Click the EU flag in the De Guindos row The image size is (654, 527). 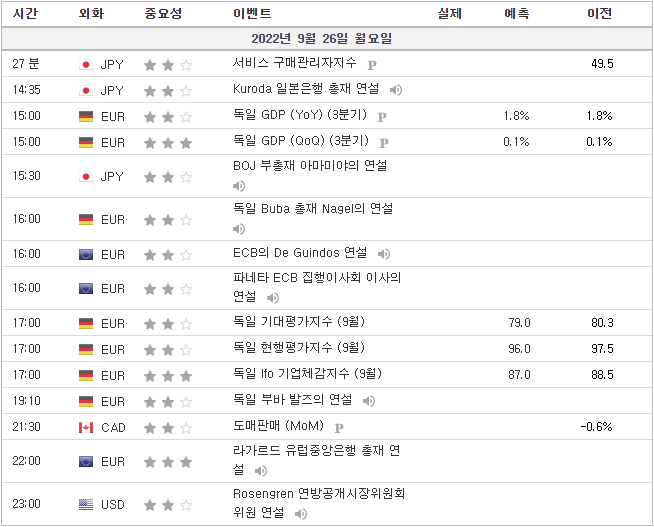pos(86,254)
